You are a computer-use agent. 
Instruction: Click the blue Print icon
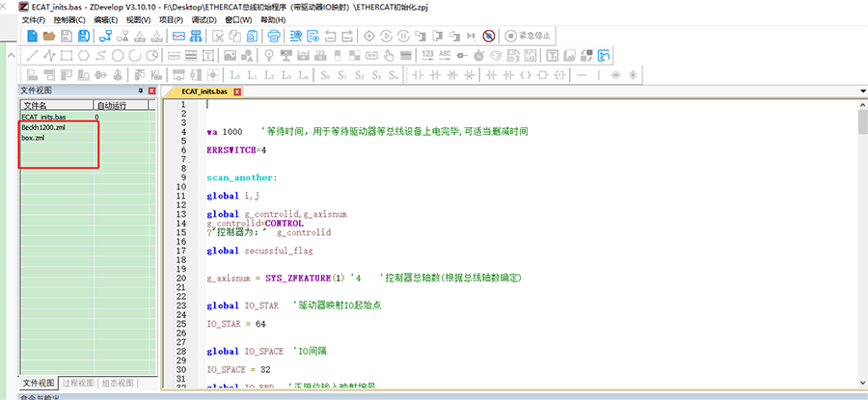[274, 37]
